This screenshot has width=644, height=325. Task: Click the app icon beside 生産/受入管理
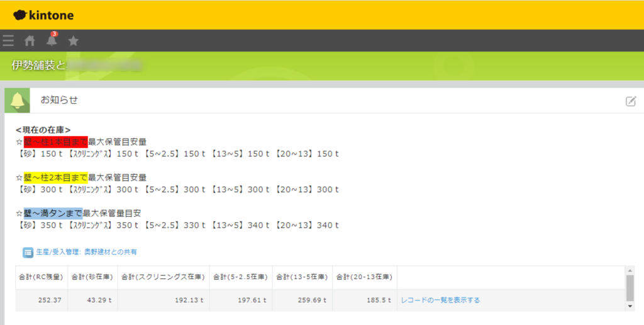[x=28, y=252]
